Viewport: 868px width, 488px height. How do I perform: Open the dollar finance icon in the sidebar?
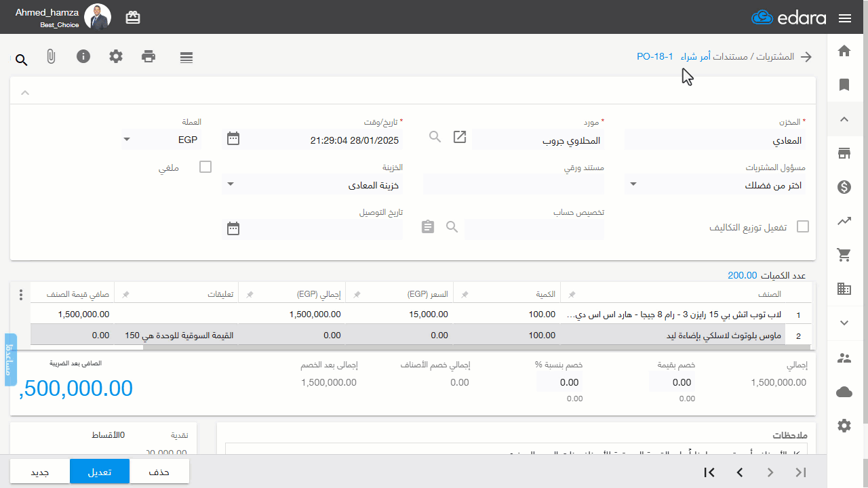[x=844, y=187]
